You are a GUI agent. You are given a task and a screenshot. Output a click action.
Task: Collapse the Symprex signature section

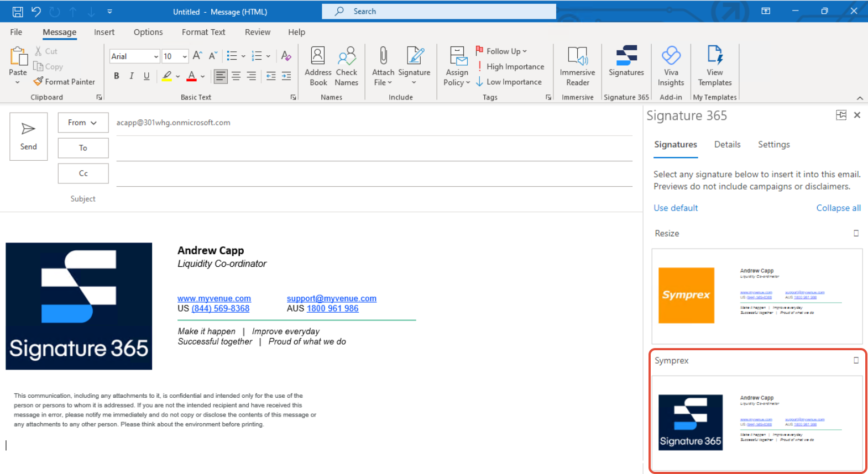click(x=856, y=360)
